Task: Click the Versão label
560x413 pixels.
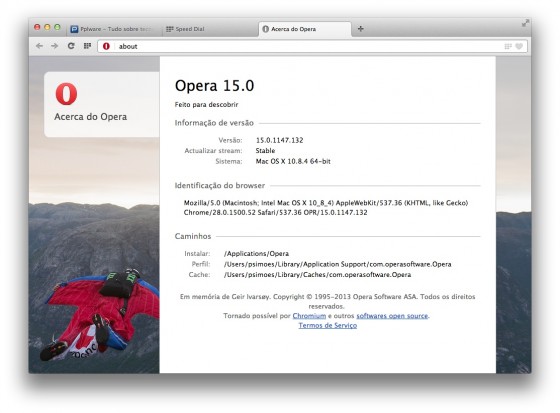Action: click(230, 140)
